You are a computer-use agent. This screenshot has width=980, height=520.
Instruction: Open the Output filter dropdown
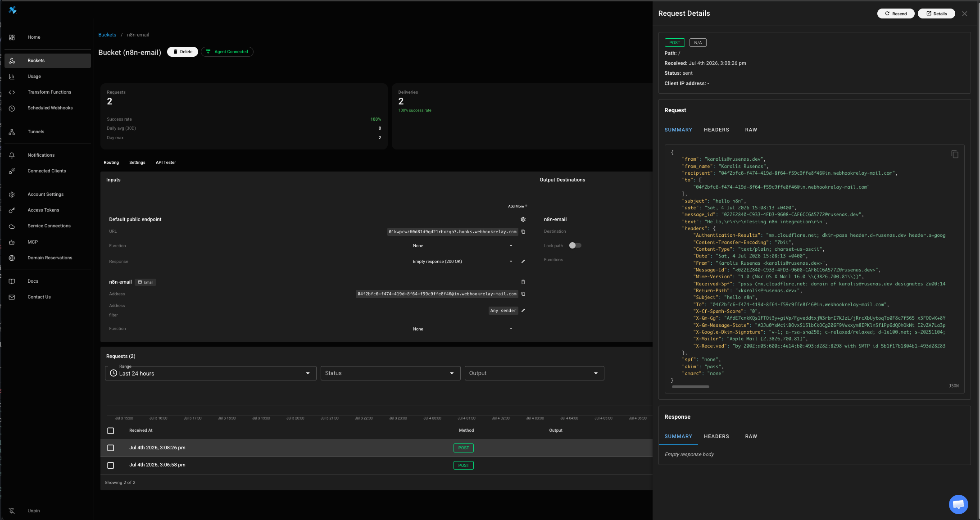click(534, 373)
